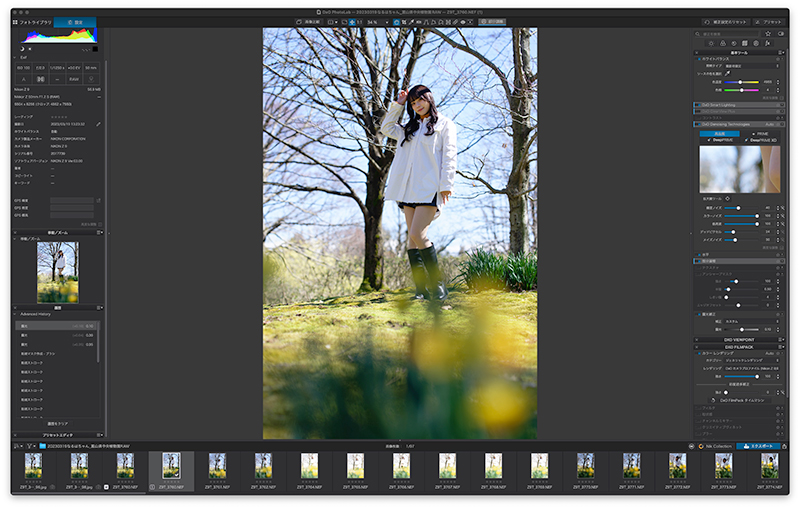This screenshot has width=800, height=508.
Task: Toggle DxO Denoising Technologies on/off
Action: pyautogui.click(x=699, y=124)
